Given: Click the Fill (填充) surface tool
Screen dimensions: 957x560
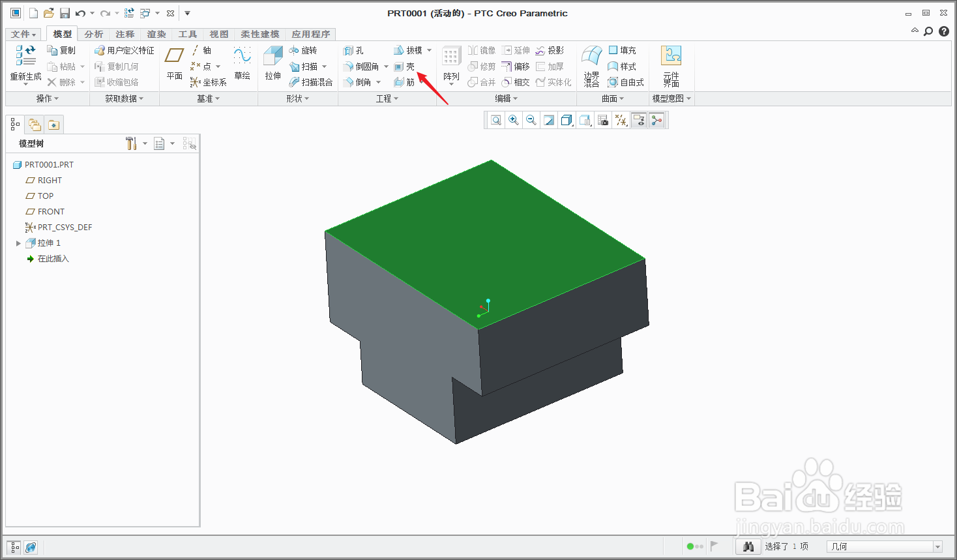Looking at the screenshot, I should coord(622,50).
